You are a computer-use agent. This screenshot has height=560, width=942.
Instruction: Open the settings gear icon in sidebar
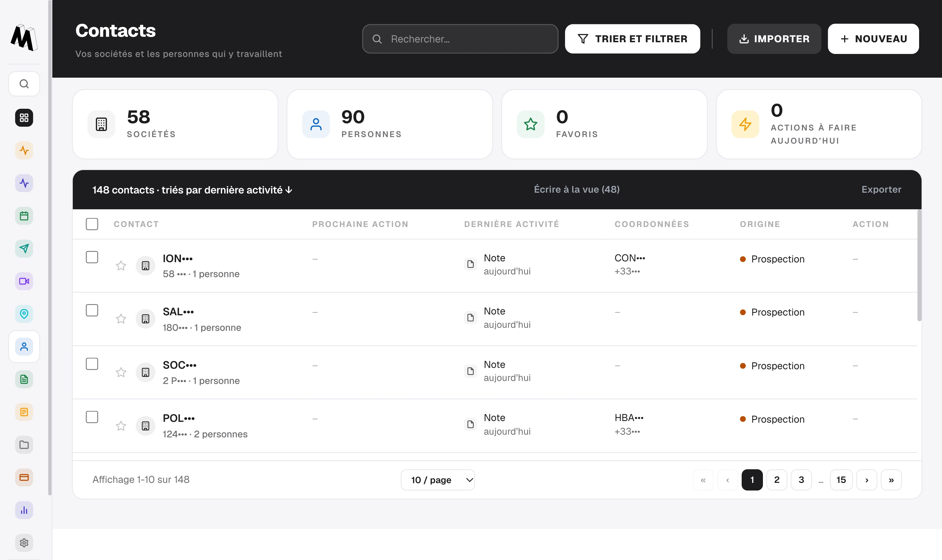click(x=24, y=543)
